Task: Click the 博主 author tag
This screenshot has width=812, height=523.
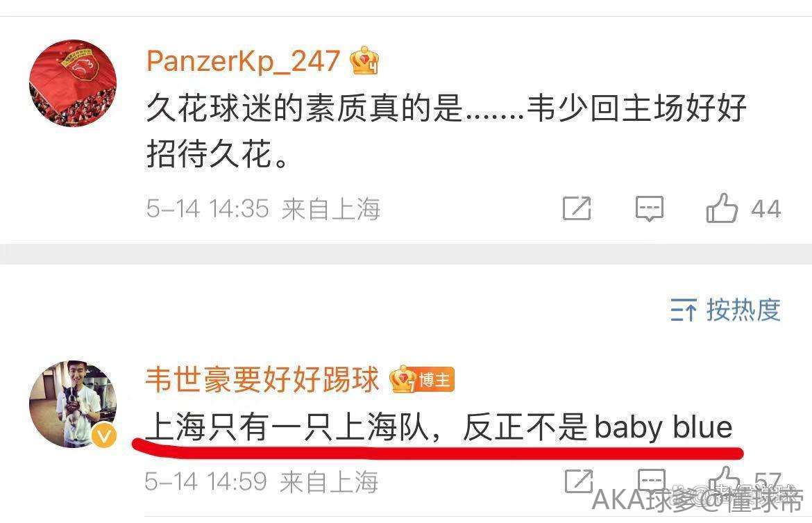Action: click(434, 380)
